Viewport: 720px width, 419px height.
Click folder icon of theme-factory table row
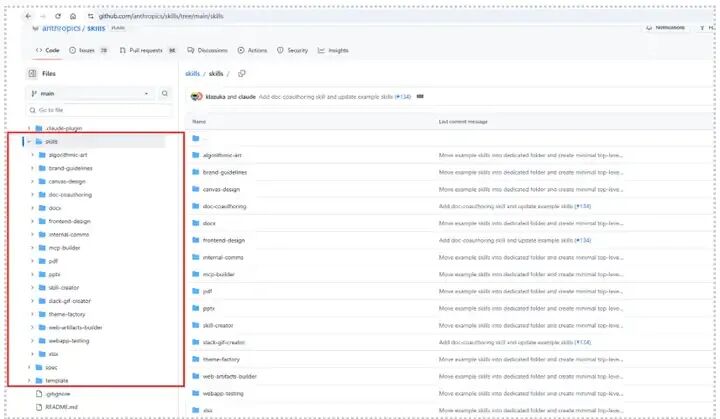(196, 359)
